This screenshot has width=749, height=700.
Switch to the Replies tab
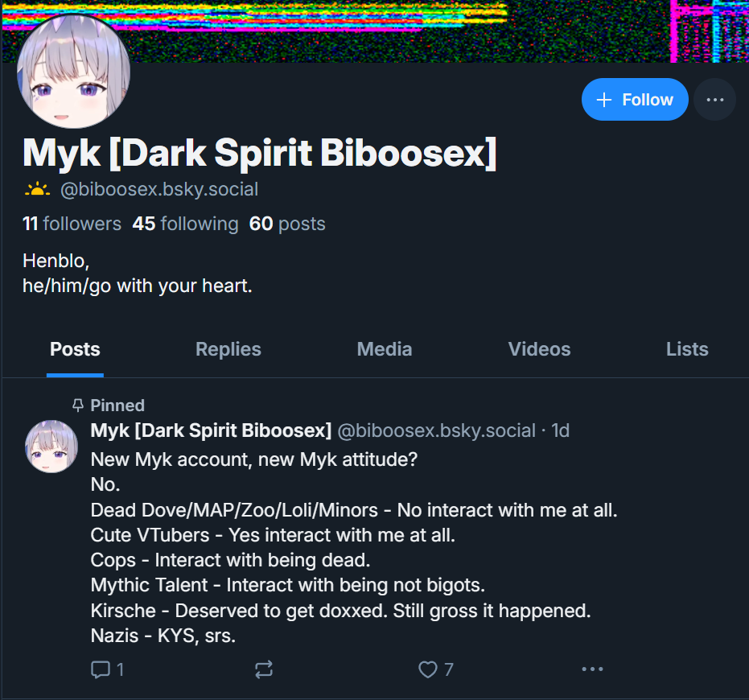[228, 349]
